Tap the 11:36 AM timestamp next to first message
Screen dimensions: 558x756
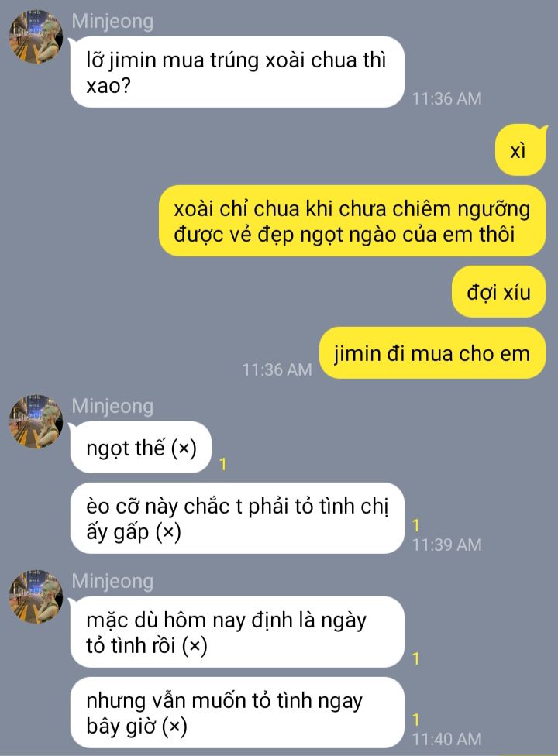point(446,98)
